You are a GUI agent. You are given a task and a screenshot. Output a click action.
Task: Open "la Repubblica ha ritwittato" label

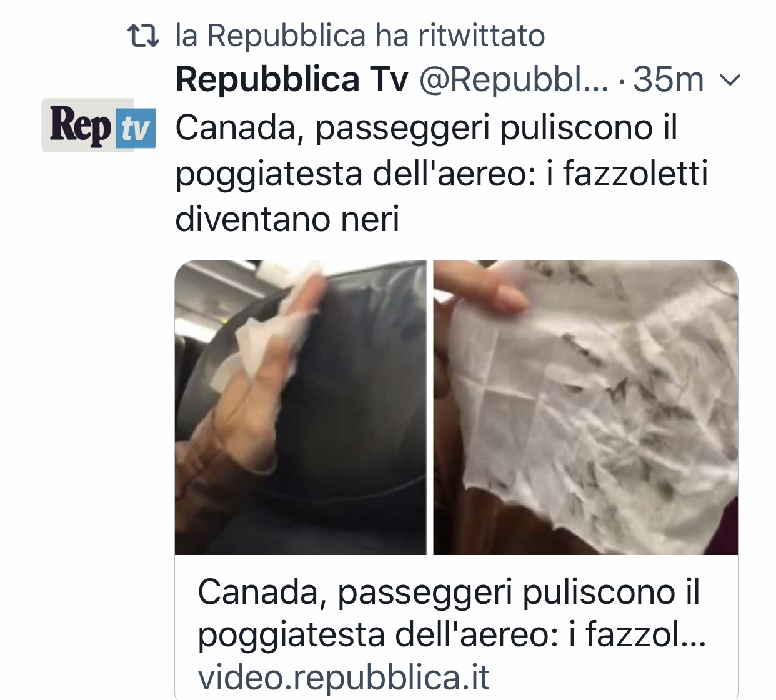(x=360, y=36)
